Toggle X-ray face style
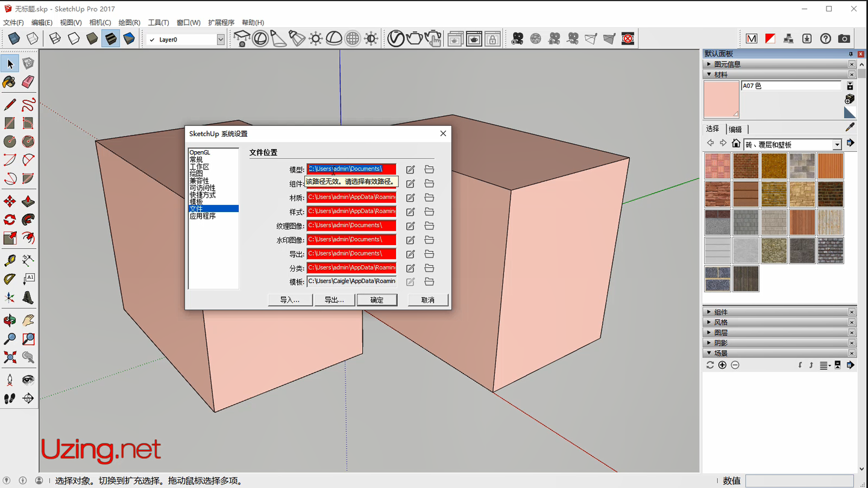Screen dimensions: 868x488 (x=14, y=39)
